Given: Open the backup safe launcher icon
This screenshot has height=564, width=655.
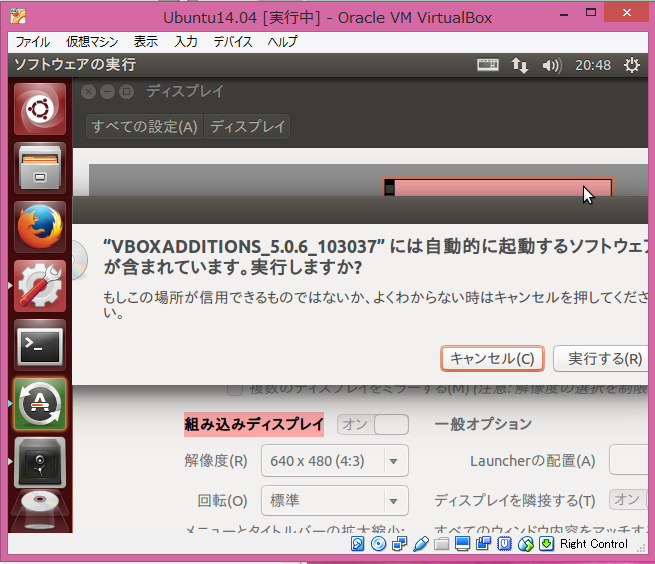Looking at the screenshot, I should (40, 462).
